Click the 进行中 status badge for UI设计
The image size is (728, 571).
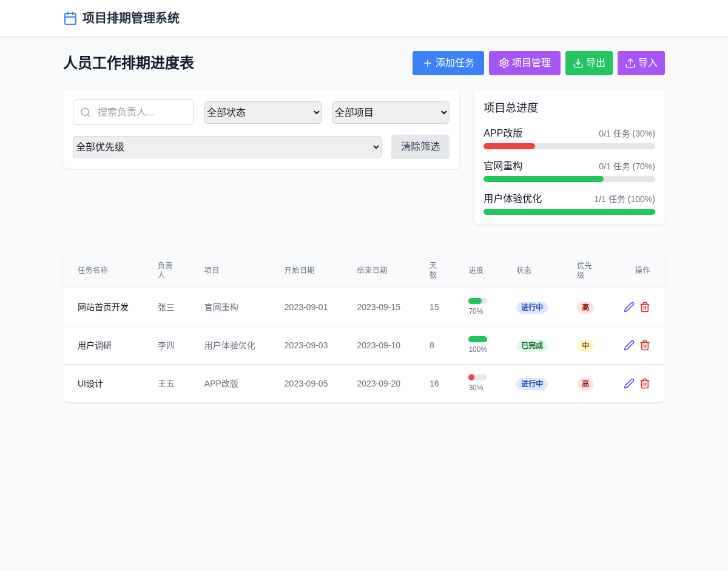[532, 384]
